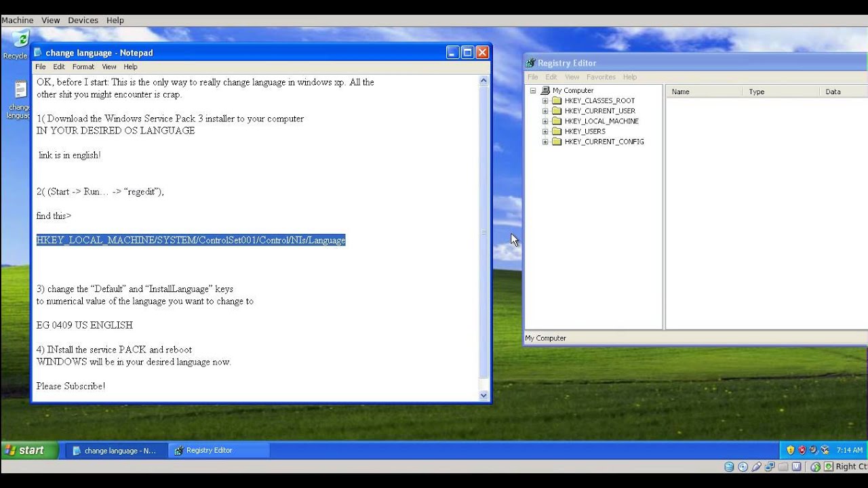Screen dimensions: 868x488
Task: Click the hard disk activity icon in VirtualBox status bar
Action: (729, 466)
